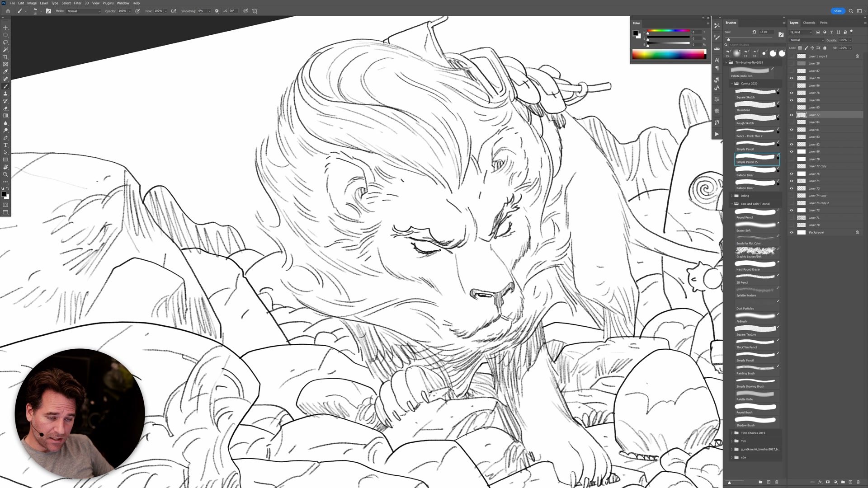Toggle visibility of Layer 79

(791, 78)
